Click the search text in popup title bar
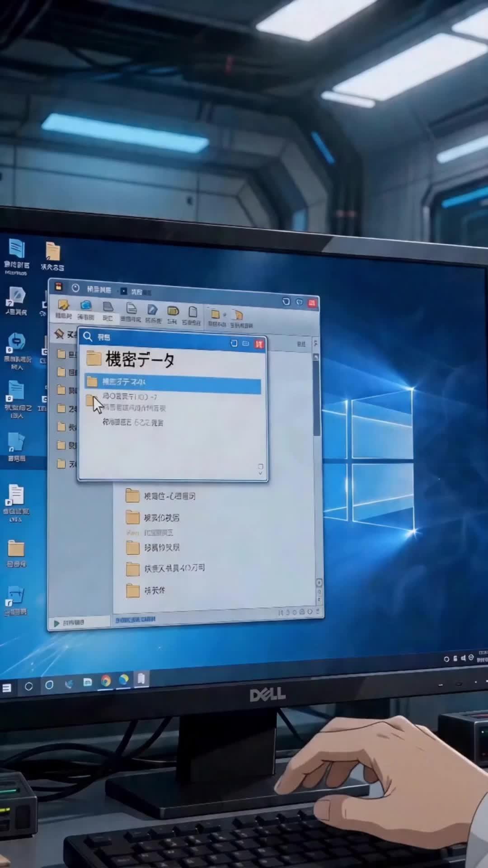Viewport: 488px width, 868px height. pos(104,337)
